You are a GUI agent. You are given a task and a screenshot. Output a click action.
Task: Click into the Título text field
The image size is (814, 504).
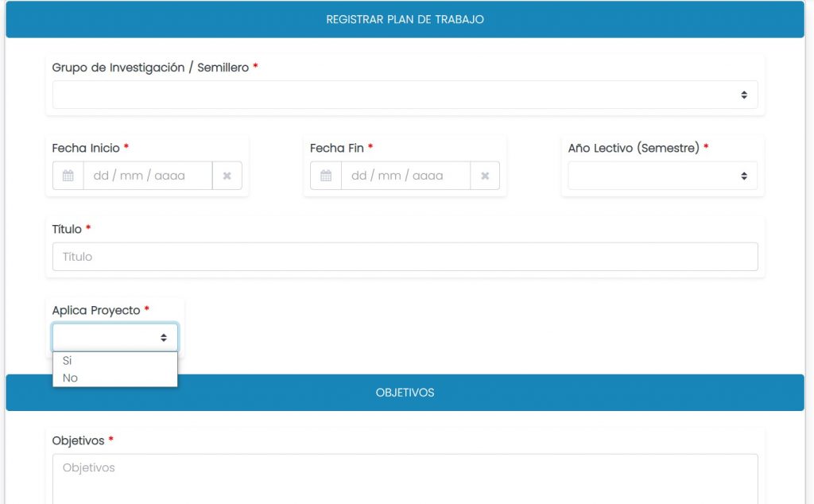click(405, 257)
